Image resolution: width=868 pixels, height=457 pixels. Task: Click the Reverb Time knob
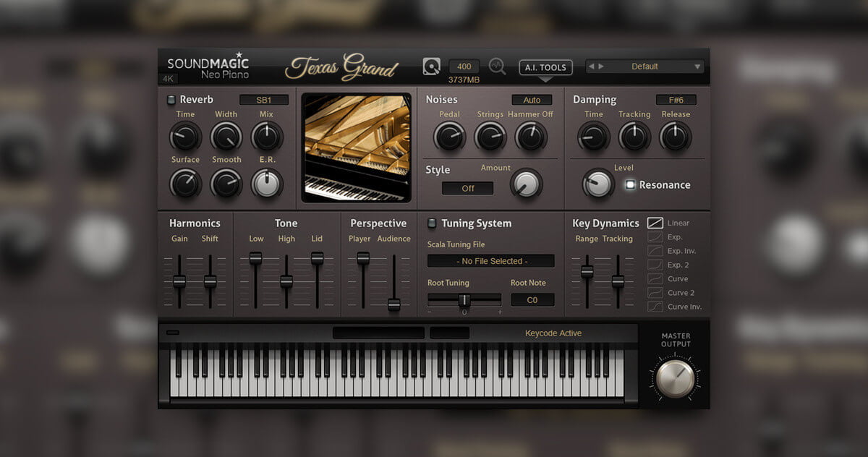(185, 136)
